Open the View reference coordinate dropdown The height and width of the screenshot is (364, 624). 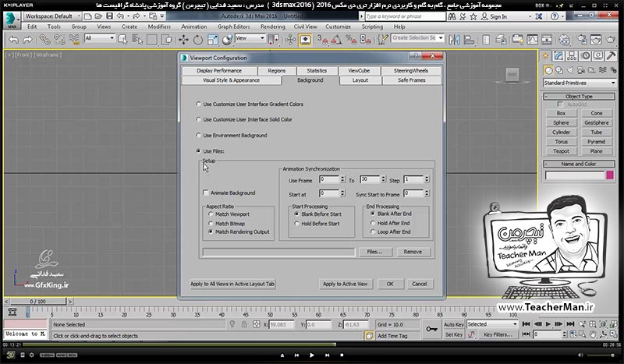tap(250, 38)
